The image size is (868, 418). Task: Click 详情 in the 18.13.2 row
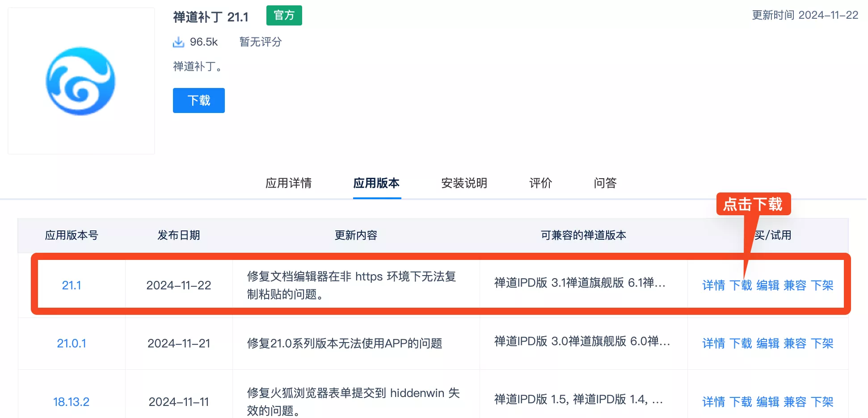coord(714,402)
